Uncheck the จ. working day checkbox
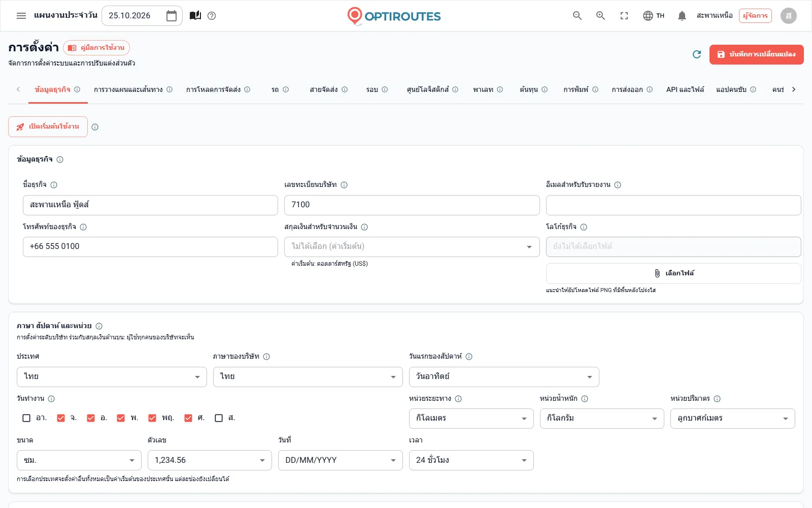Viewport: 812px width, 508px height. tap(61, 418)
